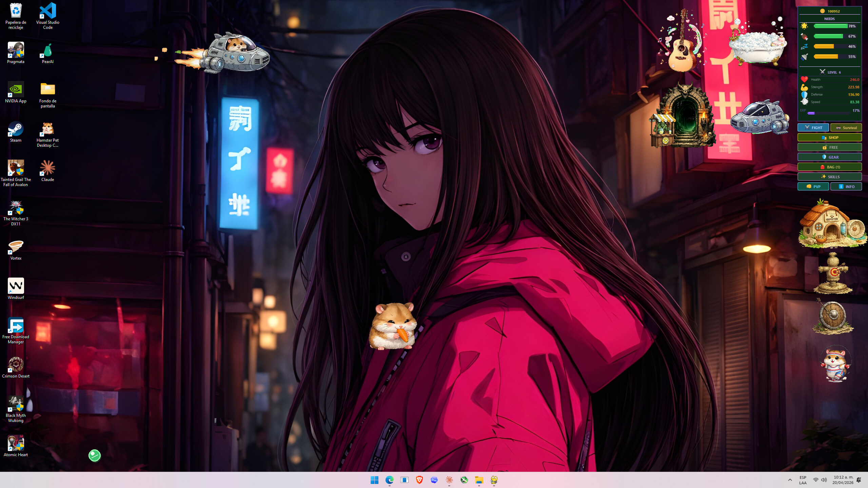Image resolution: width=868 pixels, height=488 pixels.
Task: Click the sleep zZZ need icon
Action: pos(804,46)
